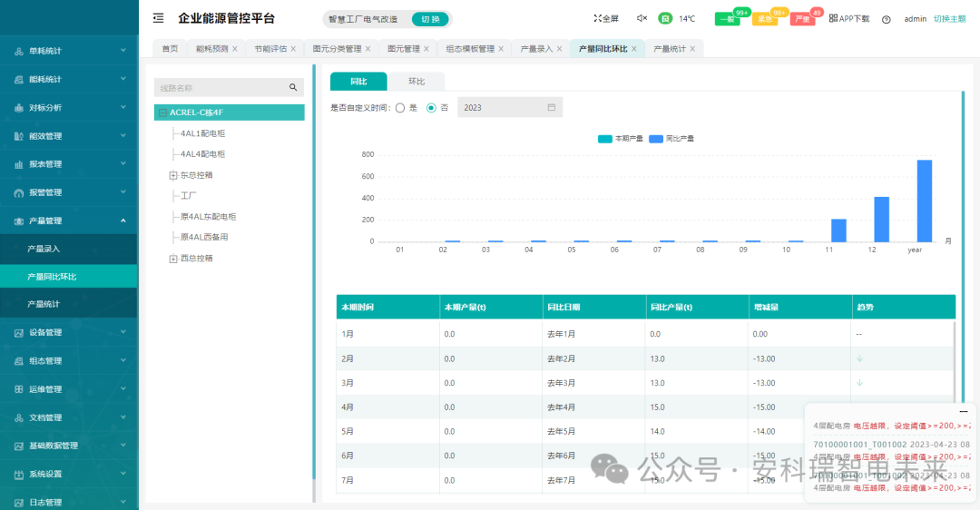Click the calendar icon in the 2023 field
Viewport: 980px width, 510px height.
coord(552,107)
